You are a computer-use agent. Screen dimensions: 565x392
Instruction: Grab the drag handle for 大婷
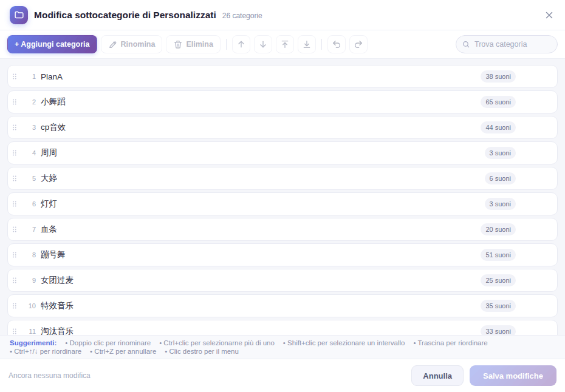(x=15, y=178)
